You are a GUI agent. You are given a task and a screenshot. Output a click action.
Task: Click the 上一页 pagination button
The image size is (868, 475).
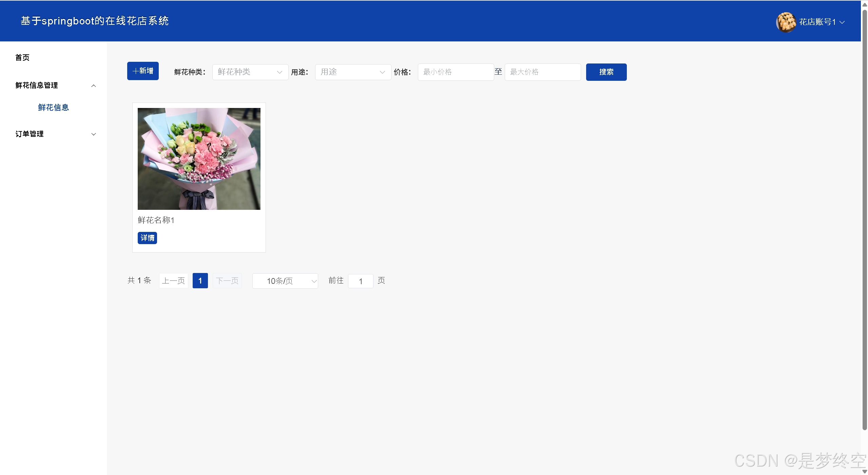coord(173,281)
